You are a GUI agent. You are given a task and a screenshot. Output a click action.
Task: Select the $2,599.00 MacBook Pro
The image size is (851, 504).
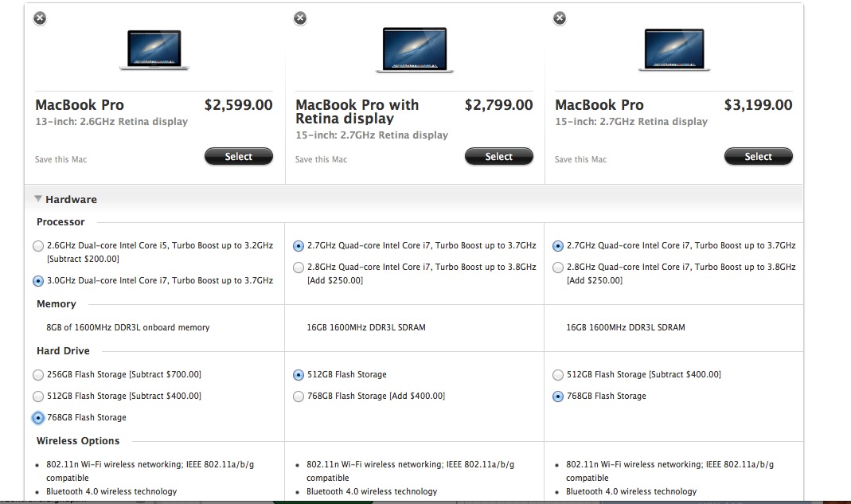238,156
